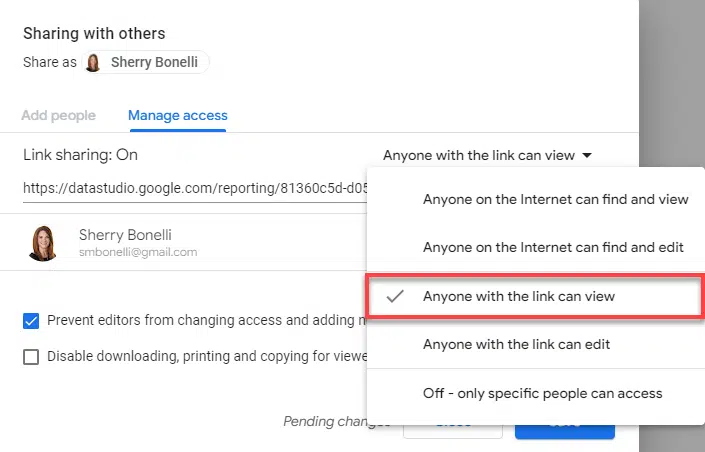Pick Anyone with the link can view option
This screenshot has width=705, height=452.
519,297
